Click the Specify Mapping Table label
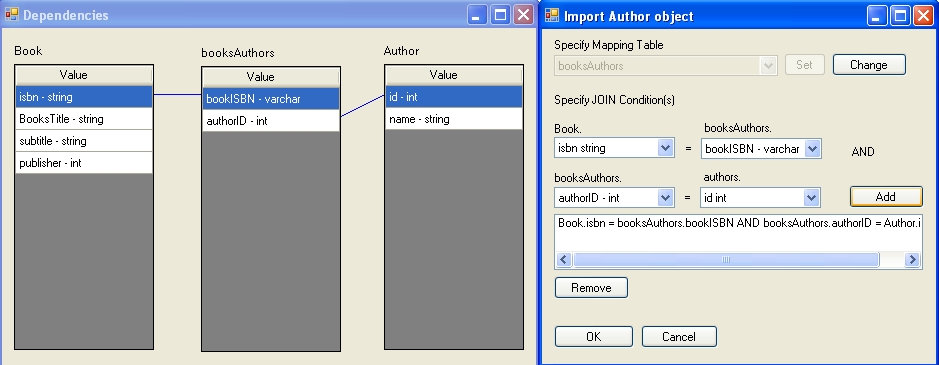The width and height of the screenshot is (939, 365). pyautogui.click(x=608, y=45)
